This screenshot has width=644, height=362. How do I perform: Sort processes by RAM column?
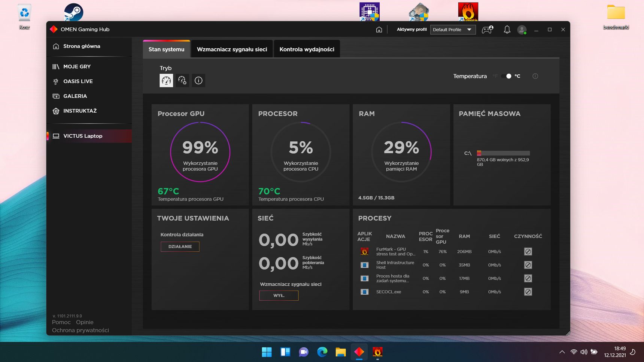point(464,236)
